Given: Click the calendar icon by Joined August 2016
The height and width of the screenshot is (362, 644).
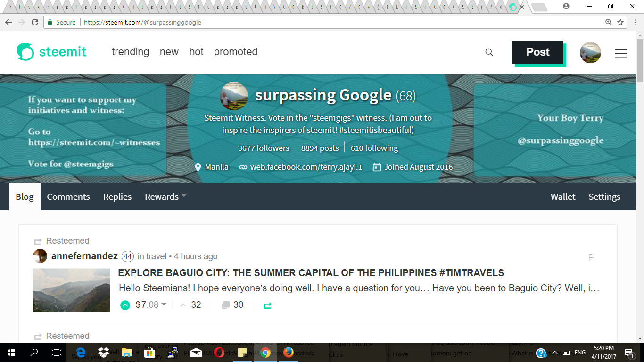Looking at the screenshot, I should [377, 167].
